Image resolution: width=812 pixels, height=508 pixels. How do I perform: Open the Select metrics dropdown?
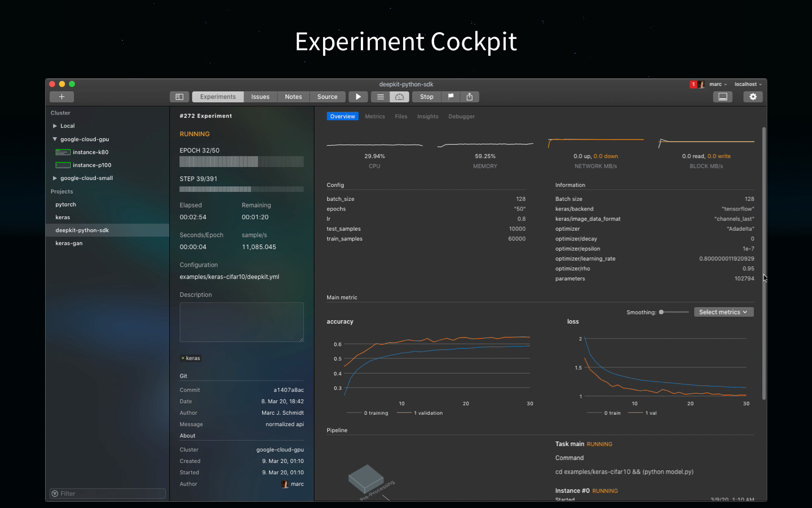click(x=723, y=312)
